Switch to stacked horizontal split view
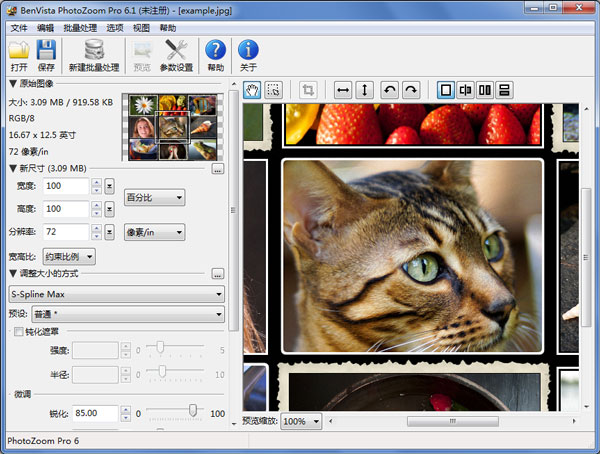600x454 pixels. pos(504,90)
